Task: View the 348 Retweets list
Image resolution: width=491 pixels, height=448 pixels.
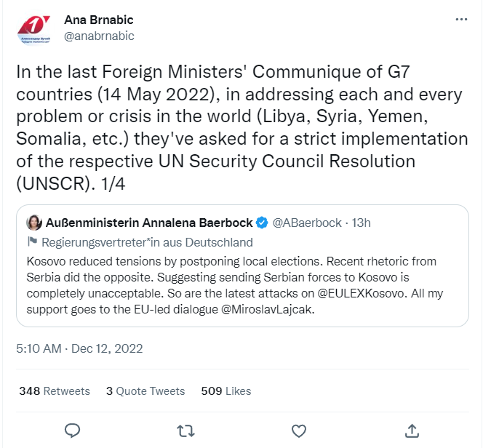Action: pos(55,391)
